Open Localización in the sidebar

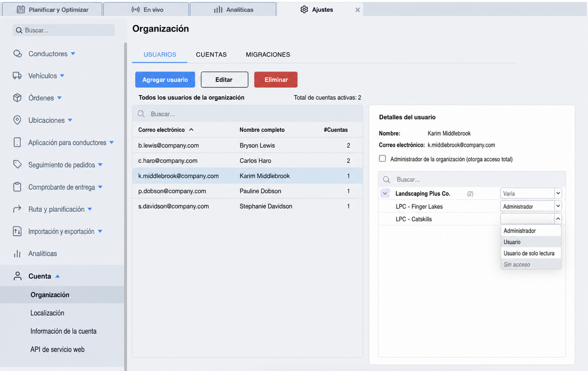tap(47, 313)
